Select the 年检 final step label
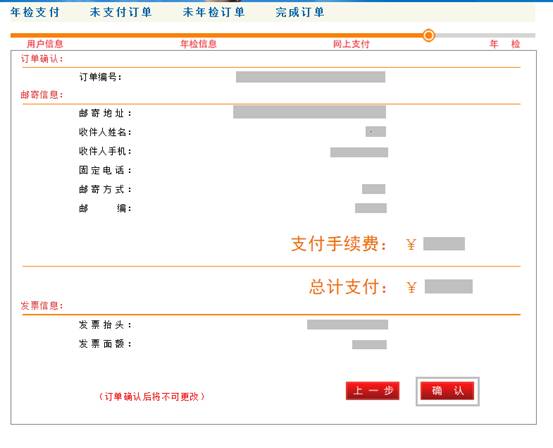 click(x=505, y=44)
